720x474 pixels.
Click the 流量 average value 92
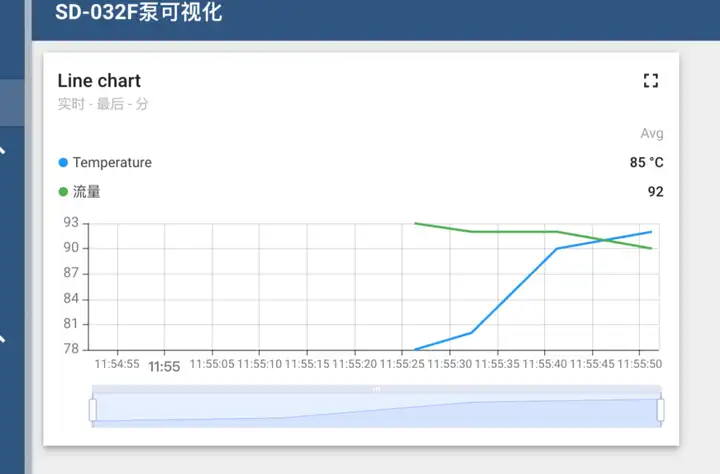pyautogui.click(x=655, y=192)
